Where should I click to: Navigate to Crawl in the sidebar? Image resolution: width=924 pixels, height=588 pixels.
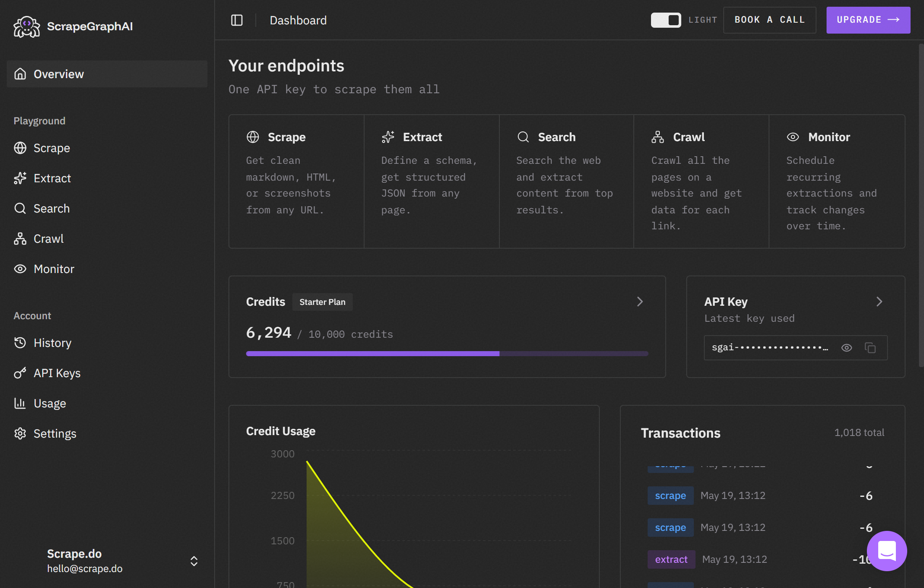[107, 239]
